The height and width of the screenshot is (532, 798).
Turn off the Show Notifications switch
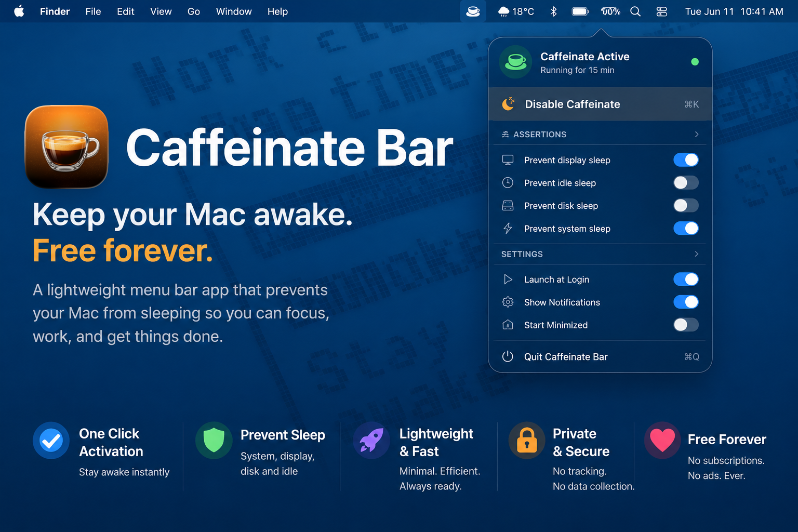click(686, 302)
